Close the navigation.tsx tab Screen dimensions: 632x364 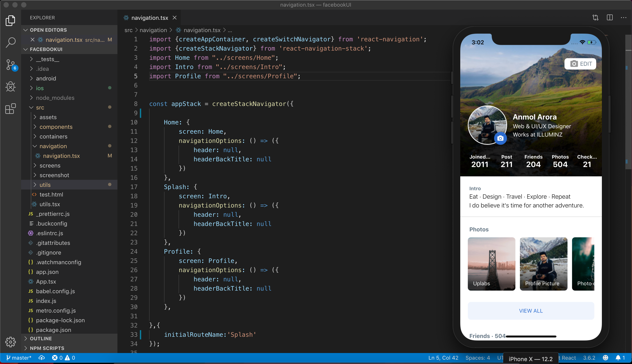point(175,18)
